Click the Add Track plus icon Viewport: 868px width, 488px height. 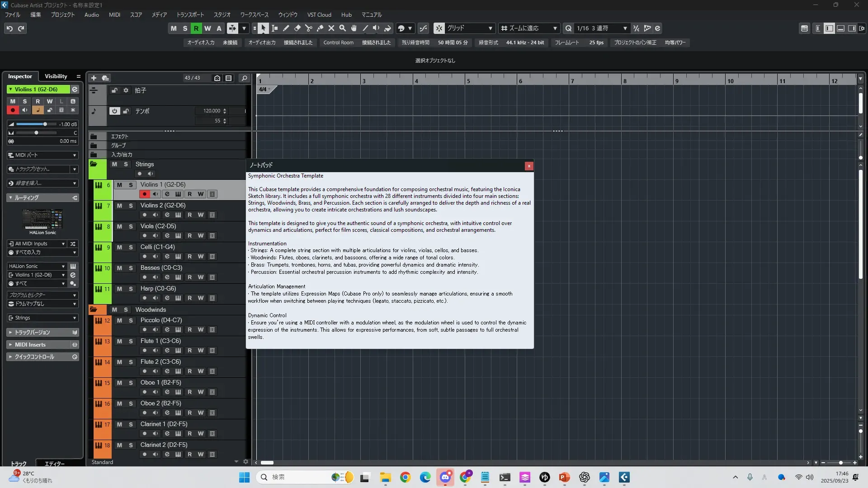pyautogui.click(x=94, y=78)
